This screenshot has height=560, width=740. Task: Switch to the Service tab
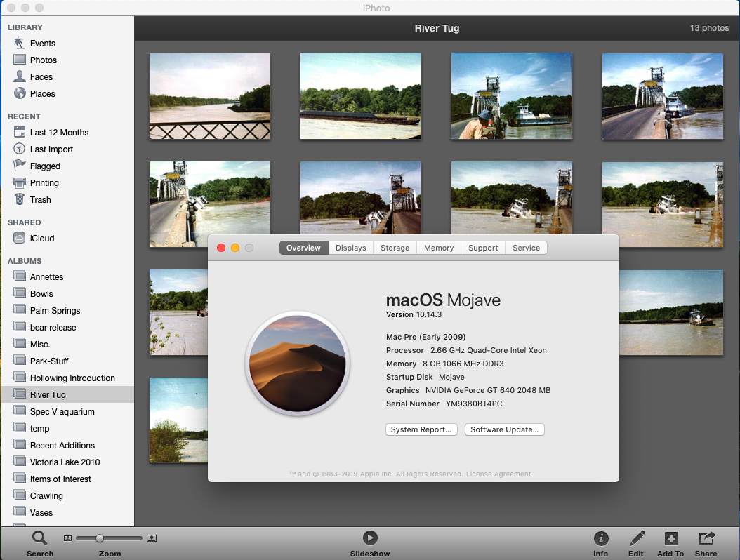526,248
